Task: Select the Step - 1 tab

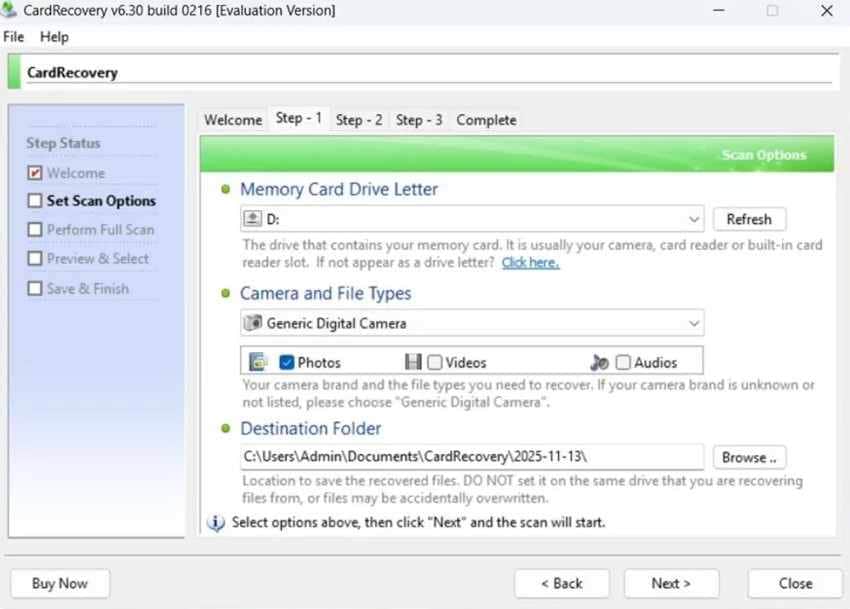Action: (x=299, y=118)
